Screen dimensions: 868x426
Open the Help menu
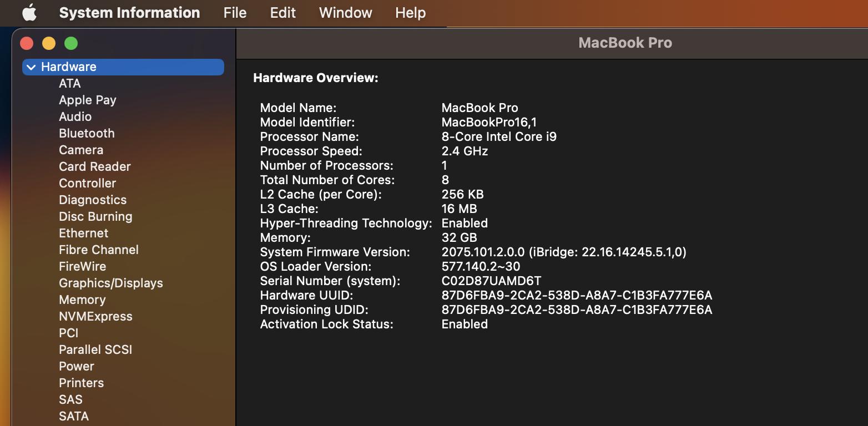tap(411, 13)
